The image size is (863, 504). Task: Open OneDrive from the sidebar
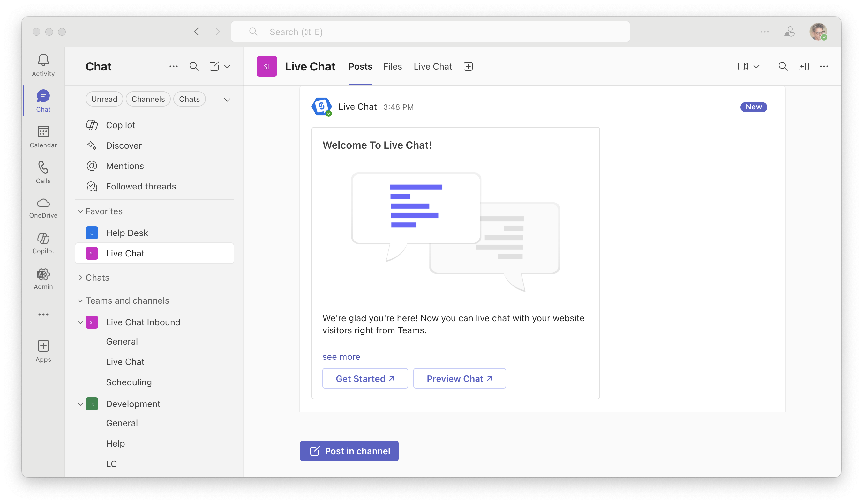click(43, 208)
